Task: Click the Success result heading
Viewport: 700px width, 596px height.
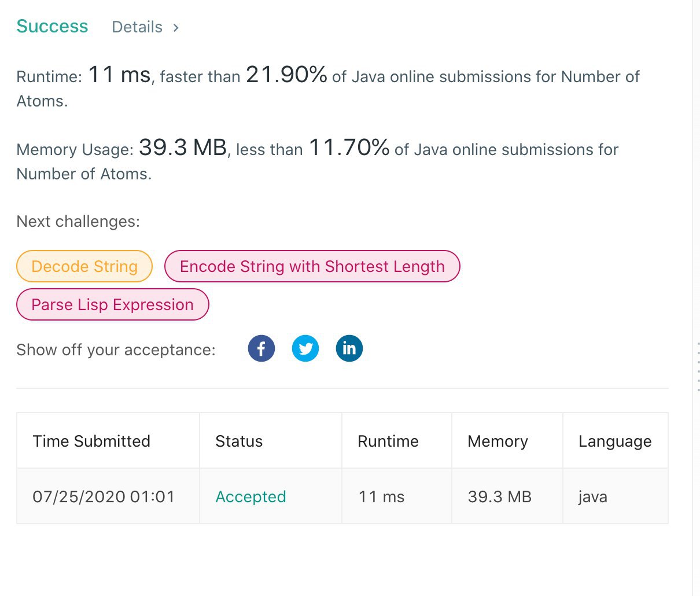Action: (52, 26)
